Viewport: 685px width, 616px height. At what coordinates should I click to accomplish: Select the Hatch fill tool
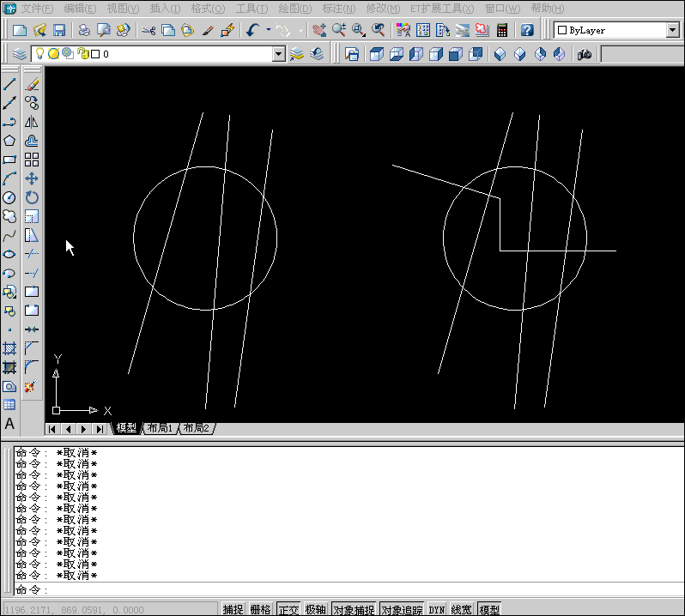pyautogui.click(x=9, y=348)
